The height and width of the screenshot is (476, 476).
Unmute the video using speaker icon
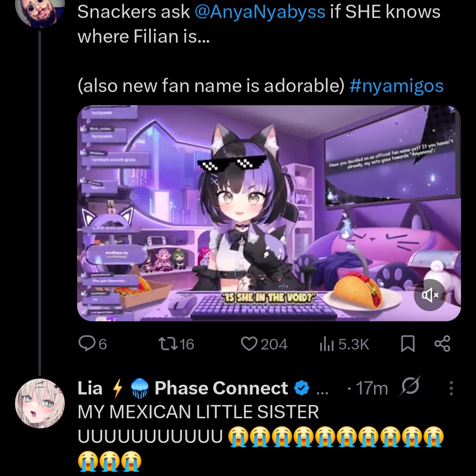(430, 295)
